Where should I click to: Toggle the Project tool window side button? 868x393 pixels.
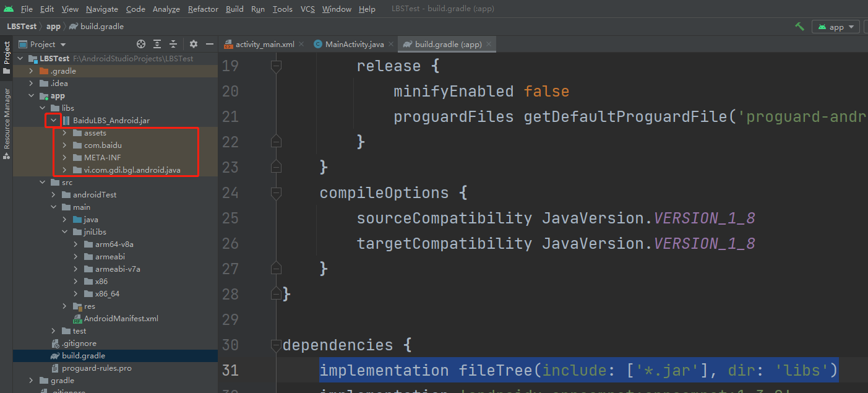[7, 58]
